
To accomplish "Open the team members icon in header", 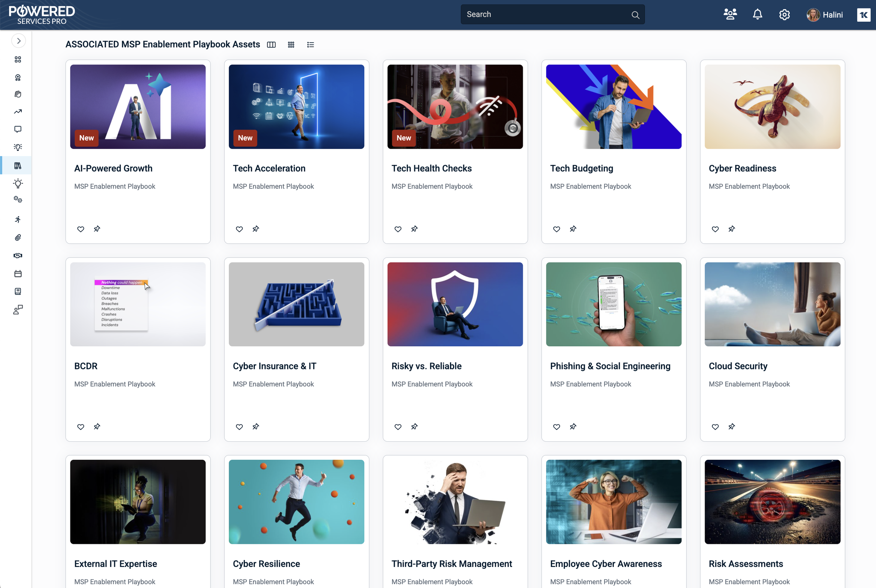I will tap(730, 15).
